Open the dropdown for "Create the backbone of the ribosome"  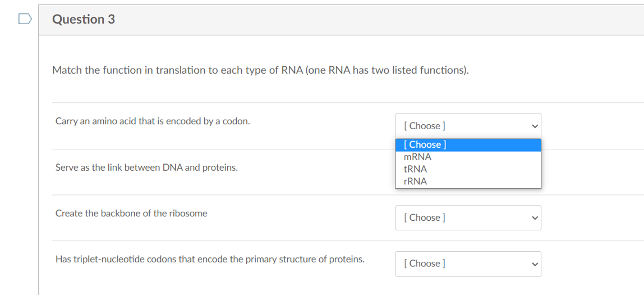click(468, 217)
